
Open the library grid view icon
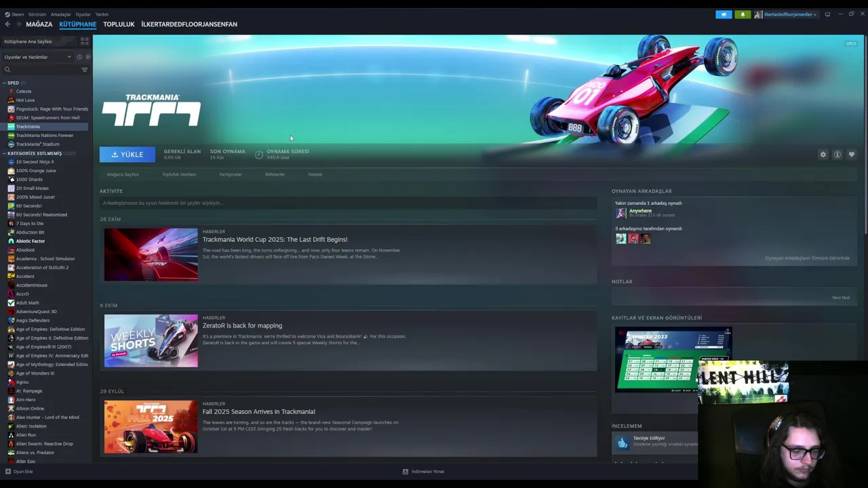(x=84, y=41)
